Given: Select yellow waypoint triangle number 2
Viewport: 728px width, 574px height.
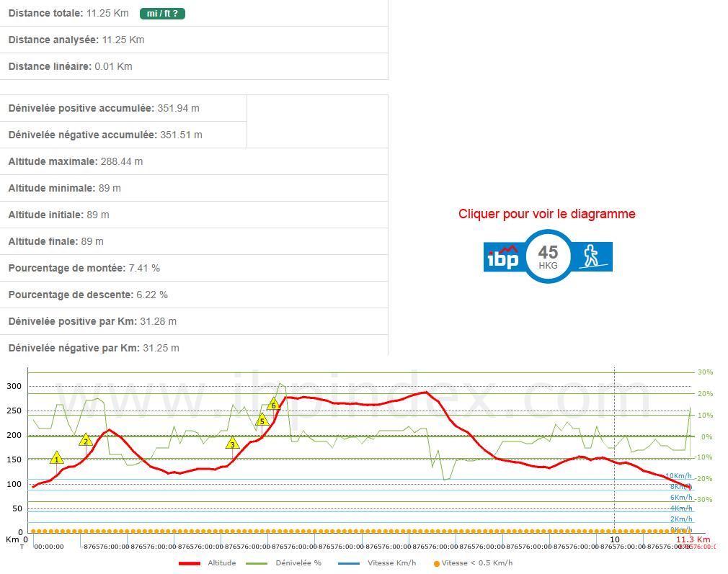Looking at the screenshot, I should tap(86, 440).
